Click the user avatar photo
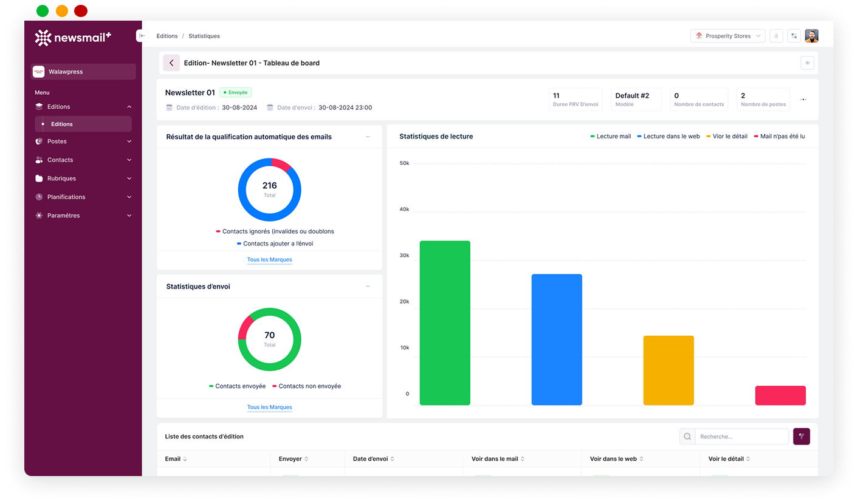858x504 pixels. pos(811,36)
